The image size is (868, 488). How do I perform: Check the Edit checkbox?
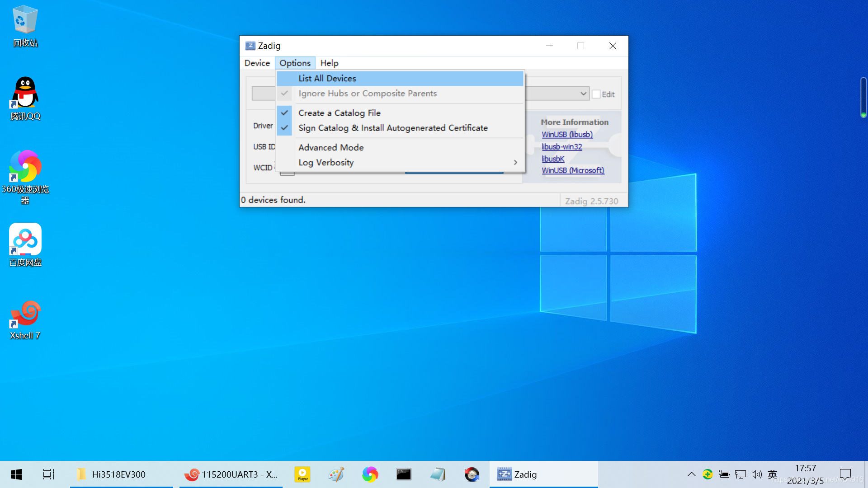(596, 94)
